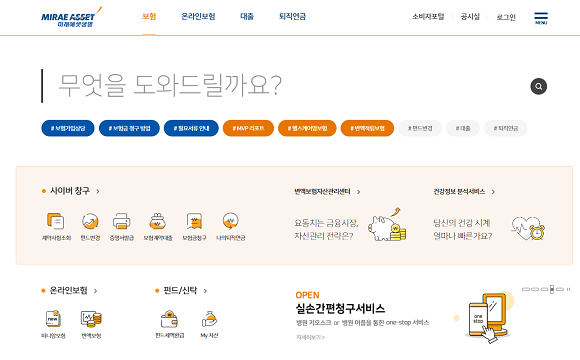This screenshot has height=360, width=580.
Task: Open 보험계약대출 purse icon
Action: click(x=158, y=221)
